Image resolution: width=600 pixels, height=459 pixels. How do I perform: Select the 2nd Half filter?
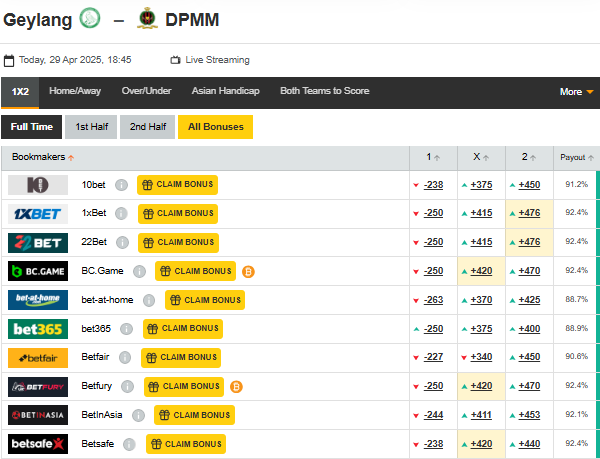147,127
